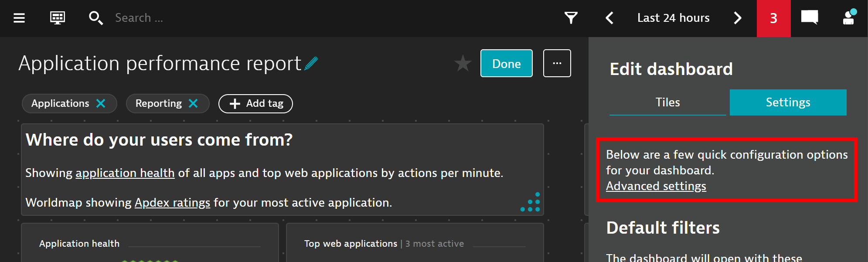Remove the Applications tag
The height and width of the screenshot is (262, 868).
(x=101, y=103)
